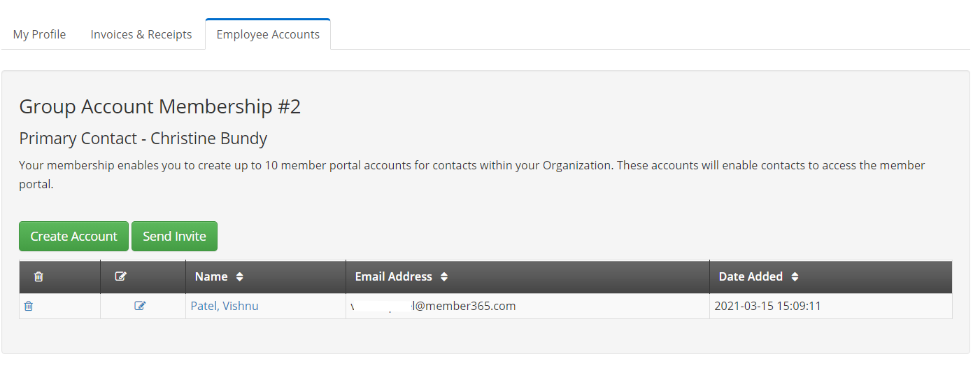Click the 2021-03-15 15:09:11 date cell
This screenshot has height=380, width=980.
830,306
